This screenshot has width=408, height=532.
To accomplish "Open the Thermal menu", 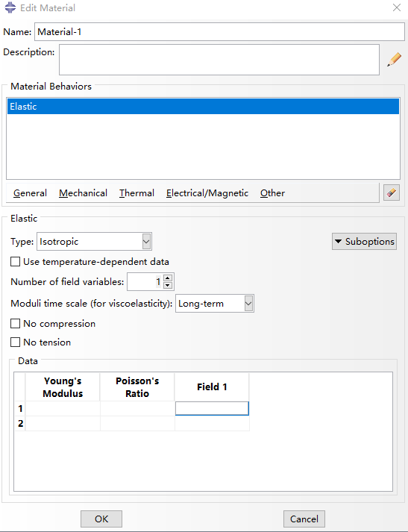I will tap(136, 193).
